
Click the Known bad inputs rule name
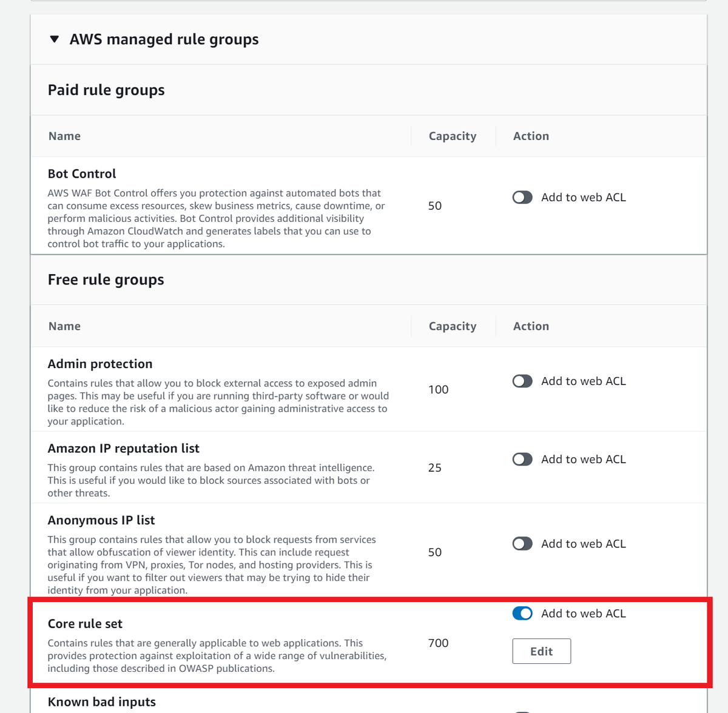[102, 702]
